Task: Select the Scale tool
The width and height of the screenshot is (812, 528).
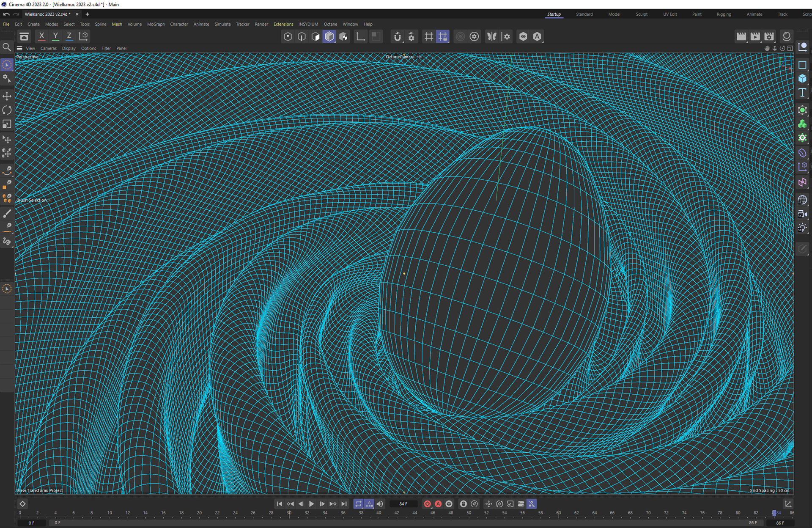Action: pyautogui.click(x=7, y=124)
